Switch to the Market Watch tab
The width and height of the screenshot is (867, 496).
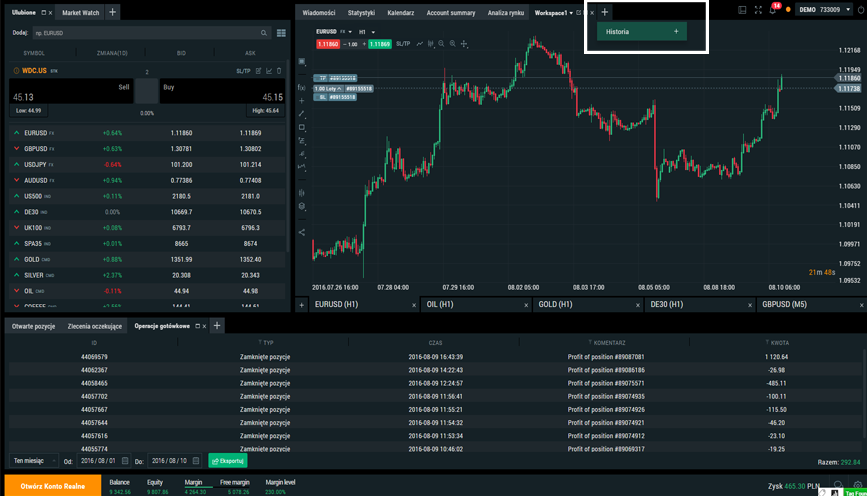pyautogui.click(x=80, y=13)
